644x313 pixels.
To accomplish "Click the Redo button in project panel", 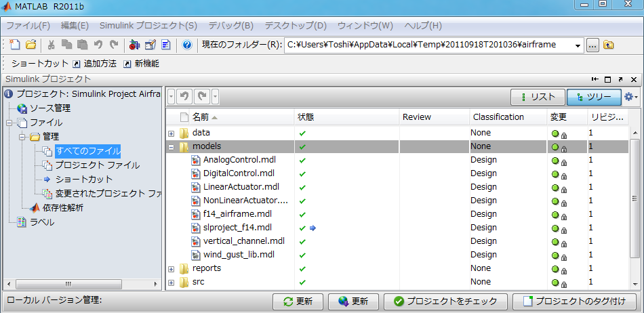I will (x=201, y=98).
